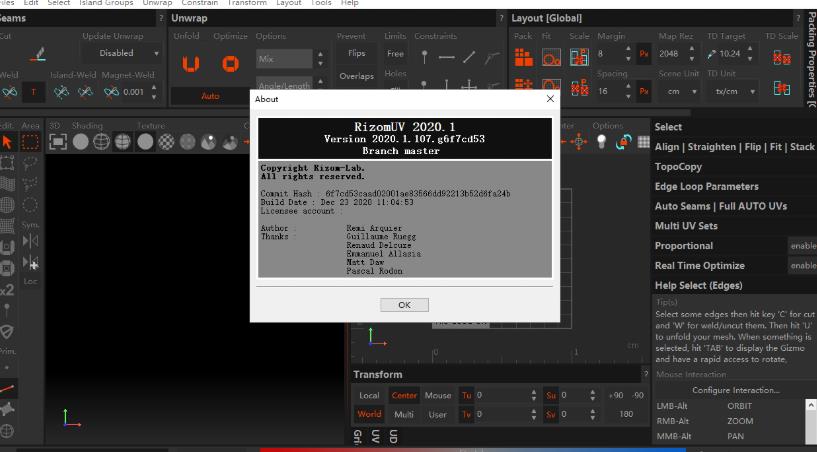Select the Area rectangle selection mode
The image size is (817, 452).
click(x=30, y=142)
